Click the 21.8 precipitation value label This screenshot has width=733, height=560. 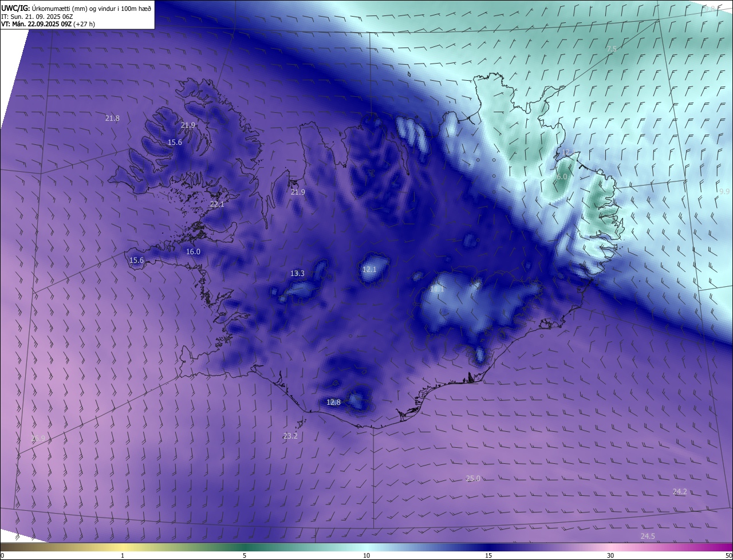click(113, 118)
